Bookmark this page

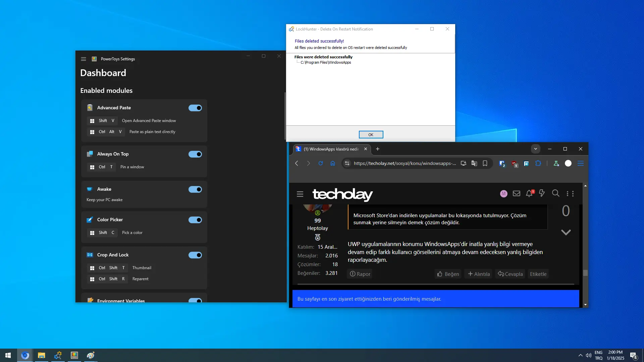(x=485, y=163)
